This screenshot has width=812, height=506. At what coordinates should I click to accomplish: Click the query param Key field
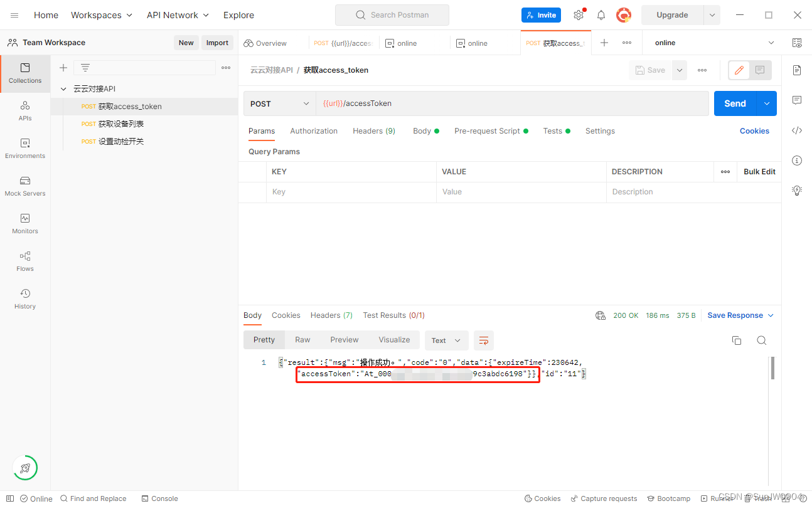351,192
